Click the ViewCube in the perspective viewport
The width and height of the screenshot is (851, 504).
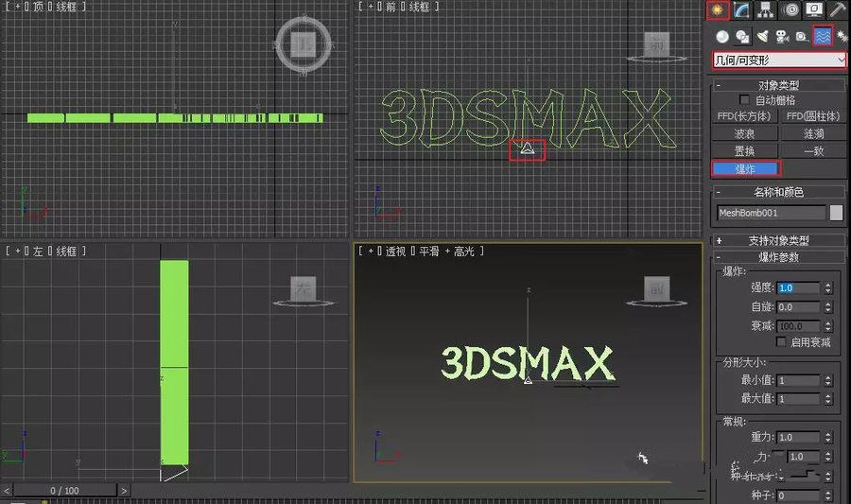[657, 289]
